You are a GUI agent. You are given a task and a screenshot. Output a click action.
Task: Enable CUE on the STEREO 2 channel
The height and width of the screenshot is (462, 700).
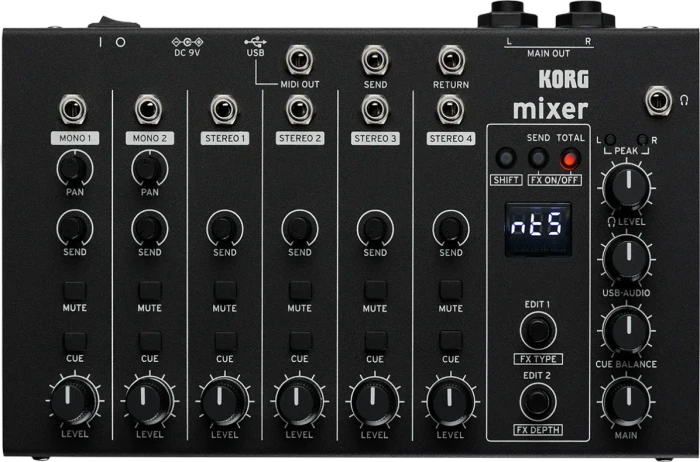pos(300,341)
